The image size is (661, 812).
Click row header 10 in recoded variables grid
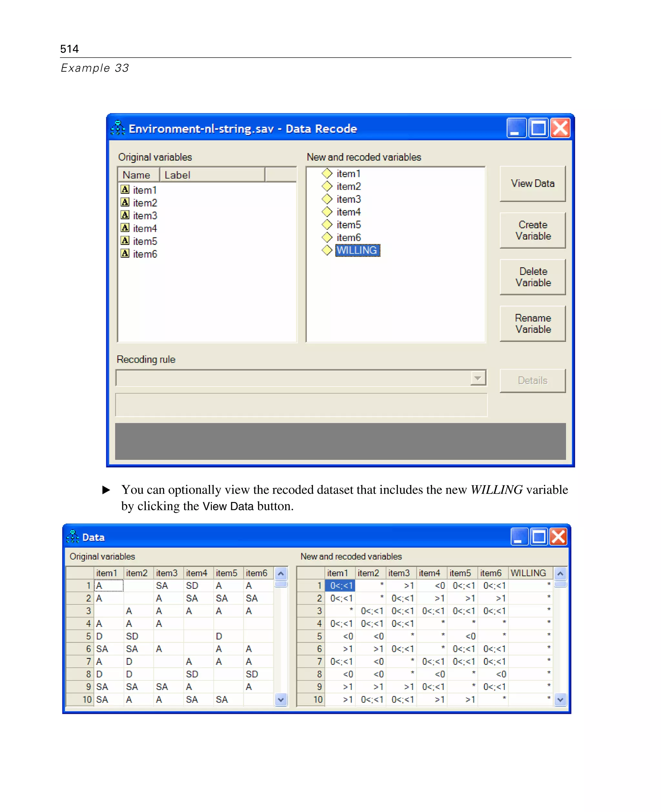coord(311,699)
